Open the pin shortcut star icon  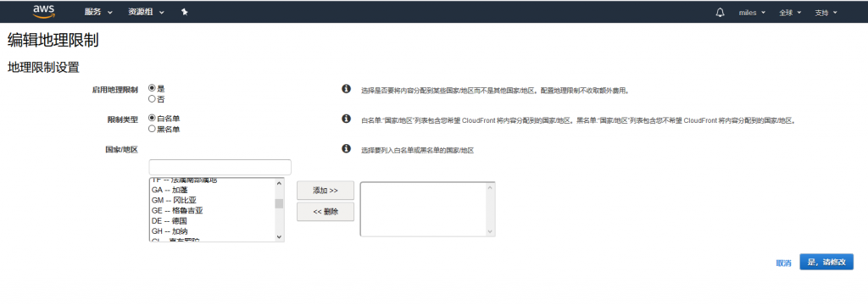tap(185, 12)
